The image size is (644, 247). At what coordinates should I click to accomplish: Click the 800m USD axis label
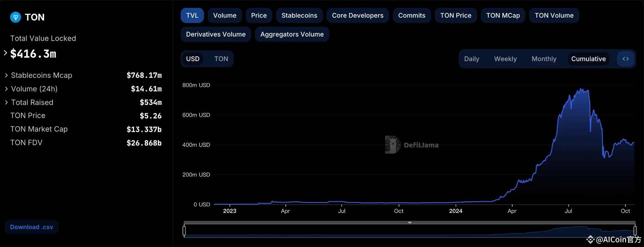click(x=196, y=85)
